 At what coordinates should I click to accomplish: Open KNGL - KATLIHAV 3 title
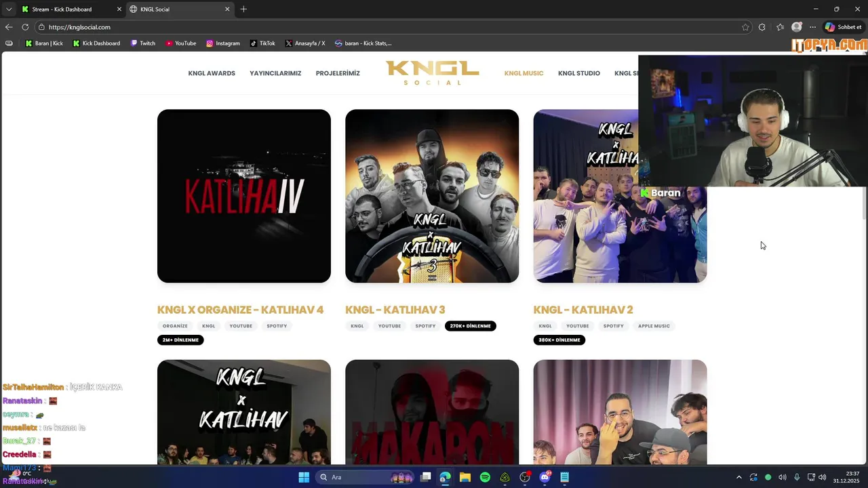tap(395, 310)
